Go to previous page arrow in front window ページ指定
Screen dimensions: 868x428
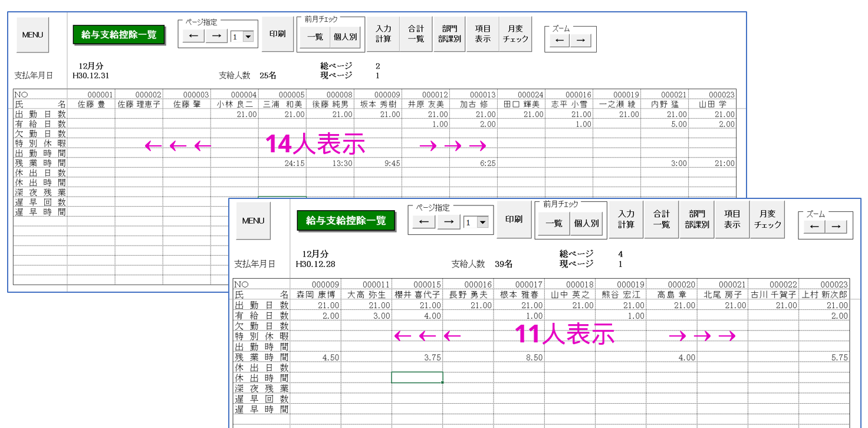pyautogui.click(x=424, y=222)
